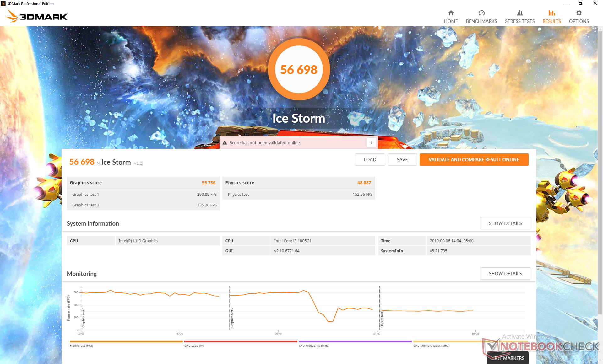
Task: Click the Home house icon
Action: tap(451, 13)
